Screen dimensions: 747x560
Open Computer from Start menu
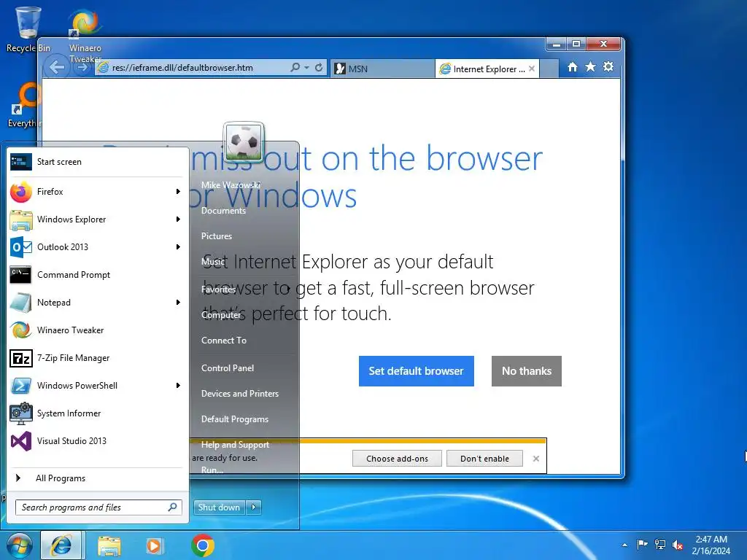pyautogui.click(x=221, y=315)
